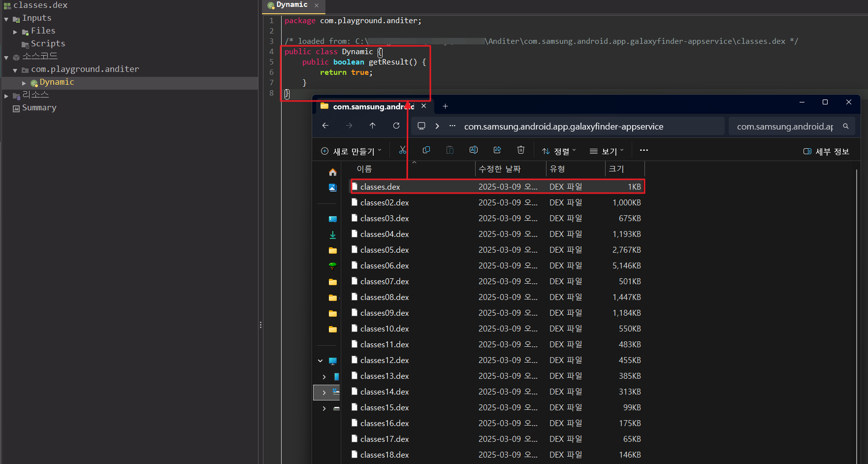Image resolution: width=868 pixels, height=464 pixels.
Task: Select classes18.dex file in Explorer
Action: pos(497,455)
